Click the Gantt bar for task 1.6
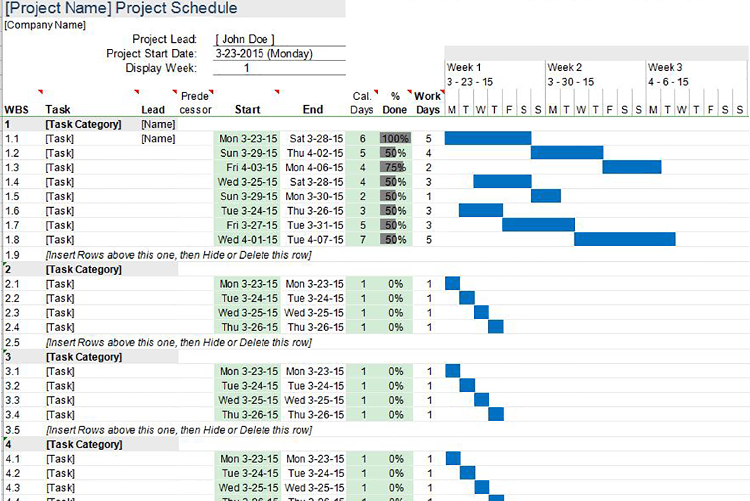The height and width of the screenshot is (501, 750). 481,210
